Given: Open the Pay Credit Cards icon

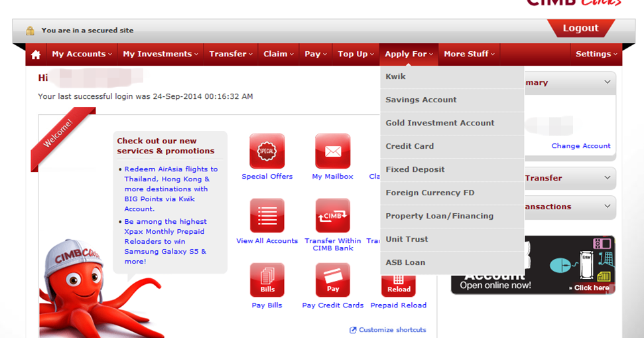Looking at the screenshot, I should click(333, 280).
